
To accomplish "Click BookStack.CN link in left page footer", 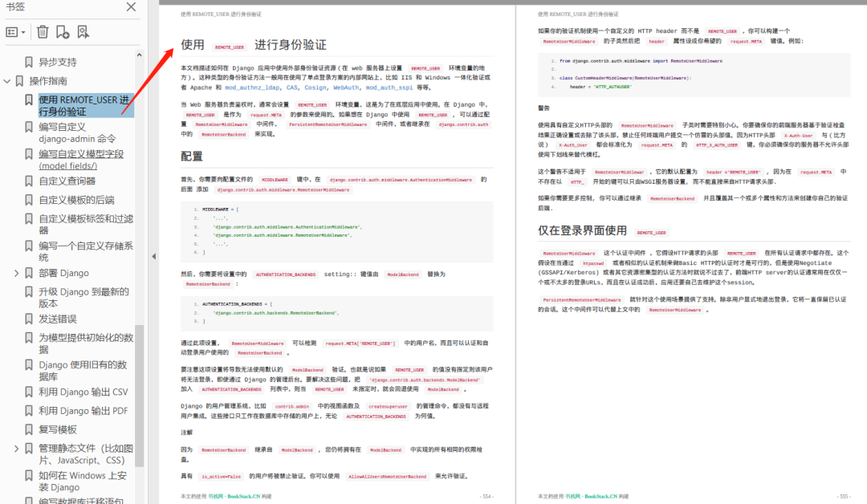I will point(244,496).
